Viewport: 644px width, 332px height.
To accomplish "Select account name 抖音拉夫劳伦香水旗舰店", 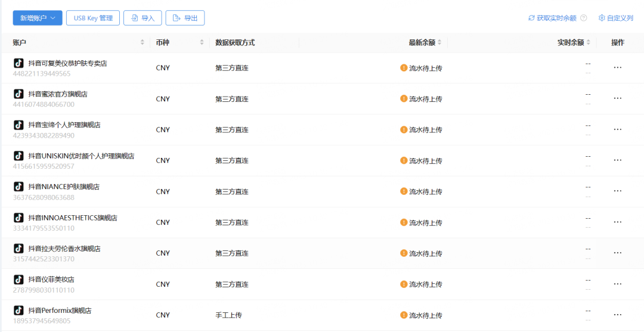I will coord(64,249).
